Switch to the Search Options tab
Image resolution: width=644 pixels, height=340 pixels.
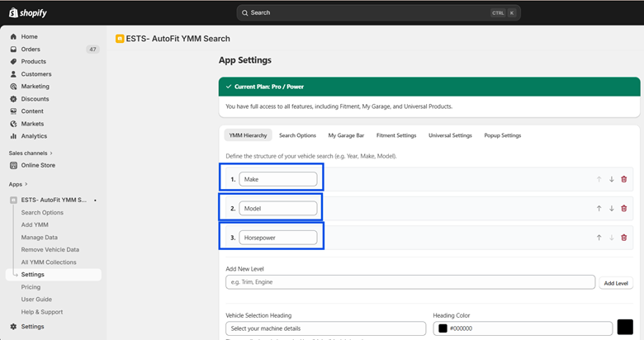pyautogui.click(x=297, y=135)
